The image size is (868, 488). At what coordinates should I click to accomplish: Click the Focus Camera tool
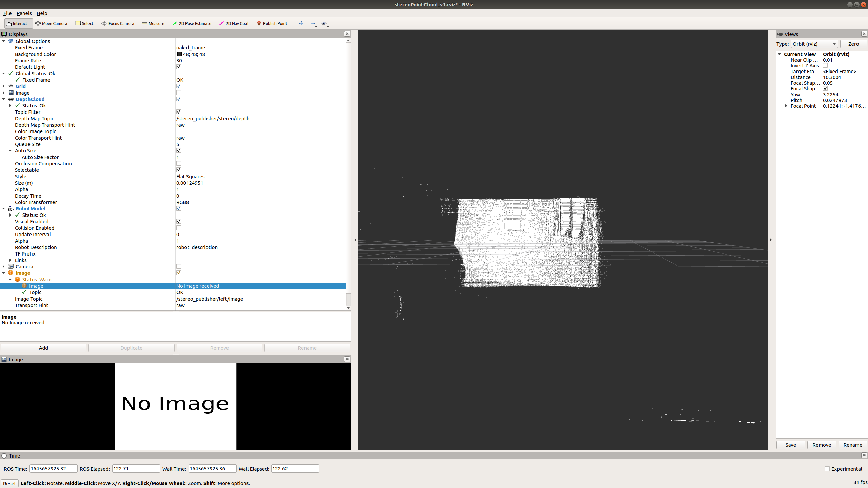pyautogui.click(x=118, y=23)
